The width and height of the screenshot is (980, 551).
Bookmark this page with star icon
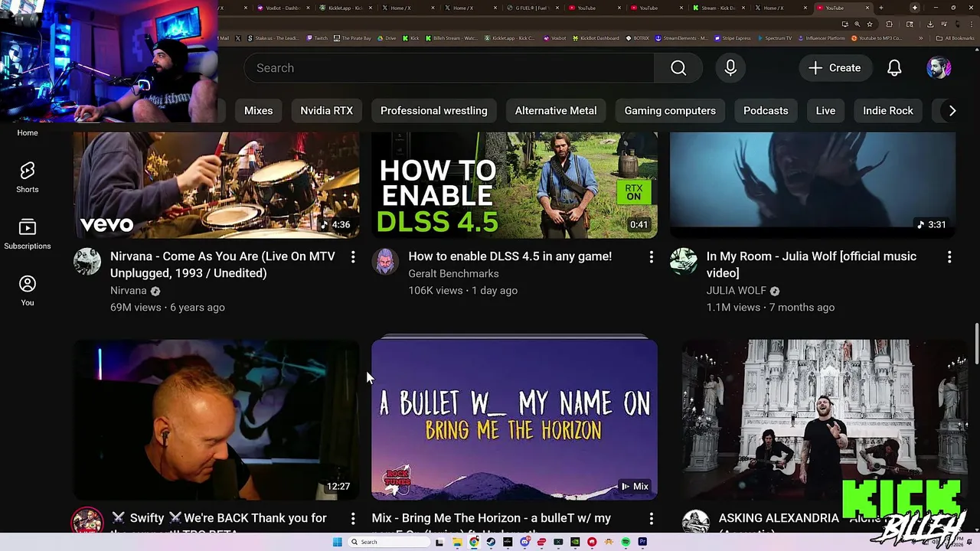coord(870,24)
